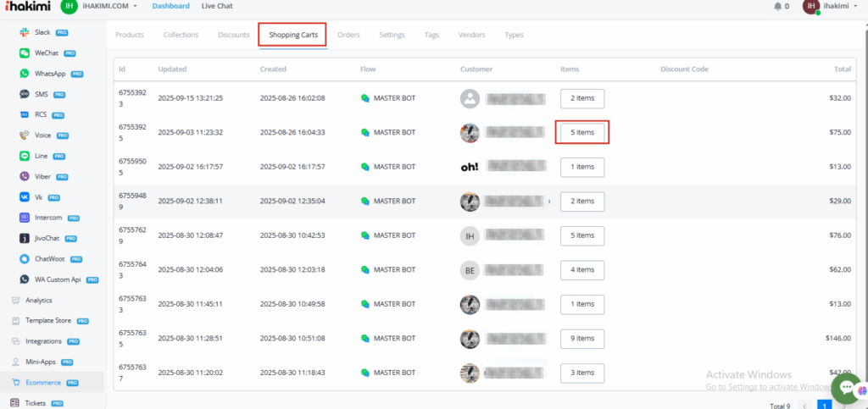Viewport: 868px width, 409px height.
Task: Switch to the Discounts tab
Action: (x=233, y=35)
